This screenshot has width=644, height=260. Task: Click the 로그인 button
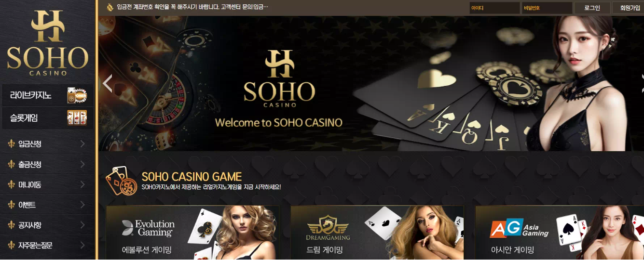[x=592, y=8]
